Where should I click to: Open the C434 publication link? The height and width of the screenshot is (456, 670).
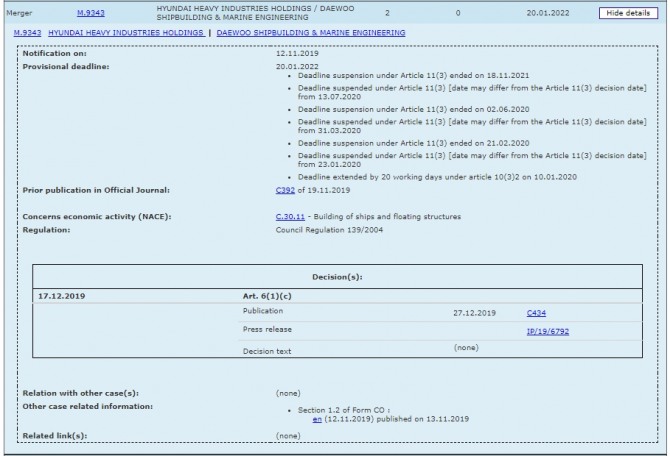[536, 313]
